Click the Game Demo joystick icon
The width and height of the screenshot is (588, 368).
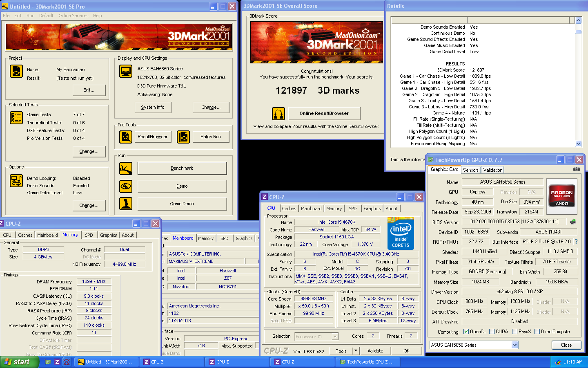coord(126,204)
